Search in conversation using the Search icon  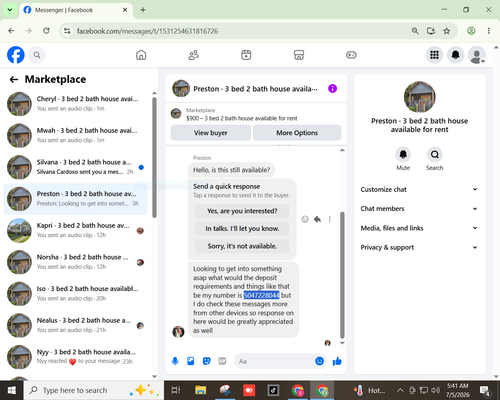pyautogui.click(x=435, y=154)
